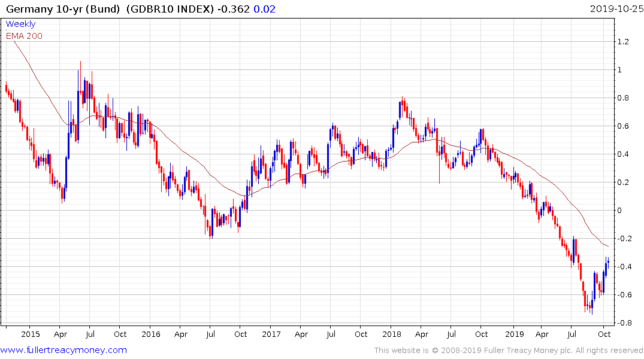Viewport: 644px width, 359px height.
Task: Click the 2017 x-axis label
Action: click(271, 334)
